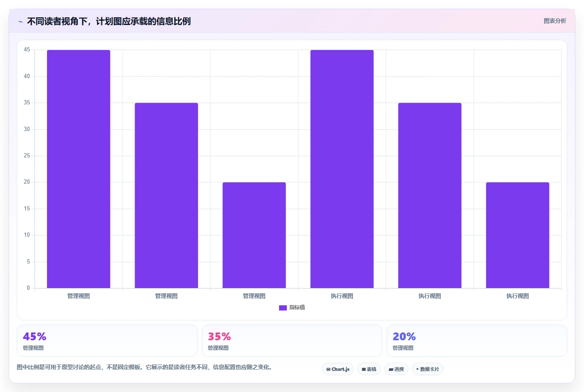Click the 执行视图 bar reaching 45

point(342,169)
